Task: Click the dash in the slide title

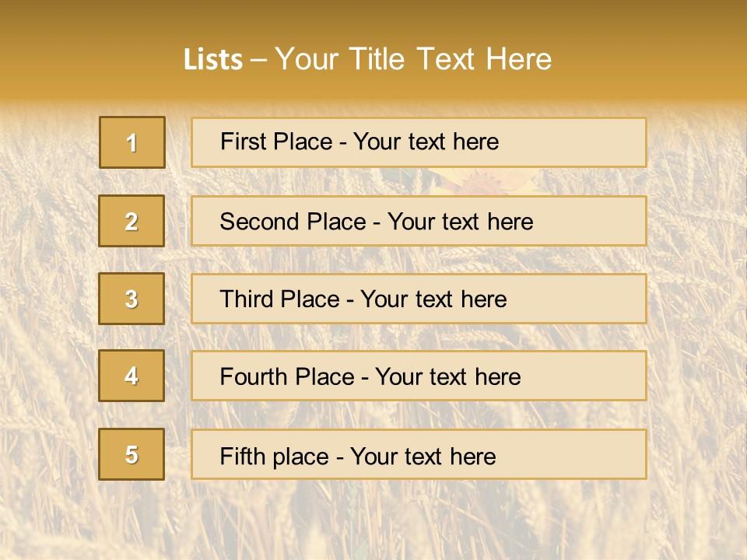Action: point(258,59)
